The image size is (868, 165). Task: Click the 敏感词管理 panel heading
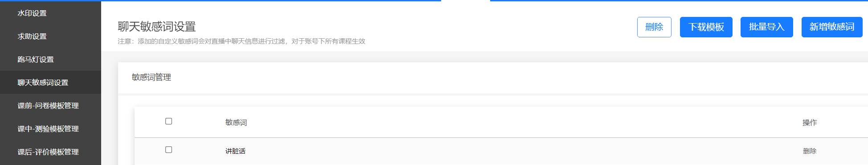(x=151, y=77)
